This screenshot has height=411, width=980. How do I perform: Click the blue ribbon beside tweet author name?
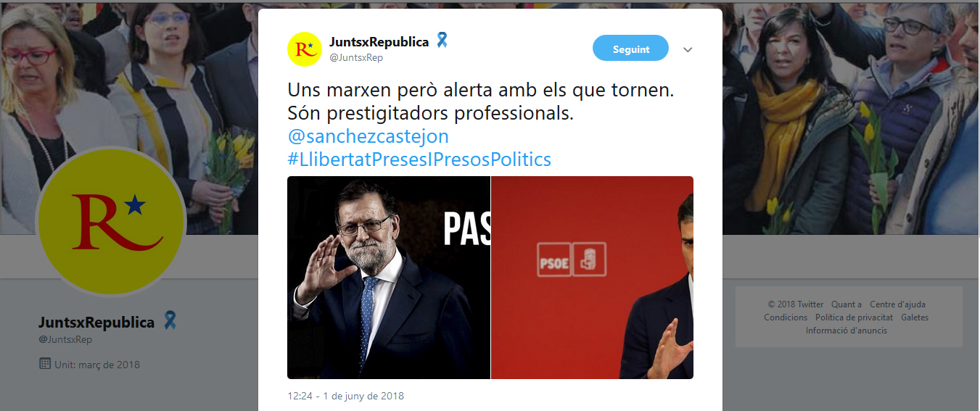442,41
